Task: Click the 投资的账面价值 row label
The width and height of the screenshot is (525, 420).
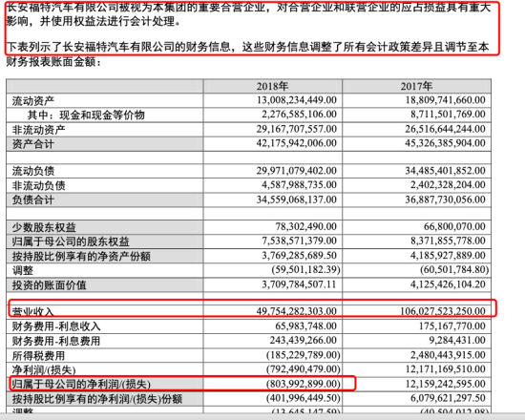Action: pyautogui.click(x=50, y=285)
